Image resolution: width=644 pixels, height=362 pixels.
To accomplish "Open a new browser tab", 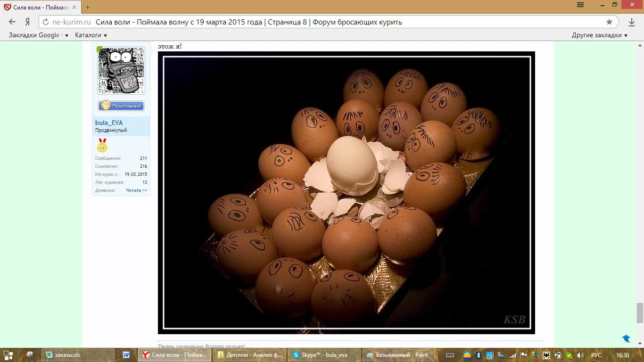I will pyautogui.click(x=88, y=7).
